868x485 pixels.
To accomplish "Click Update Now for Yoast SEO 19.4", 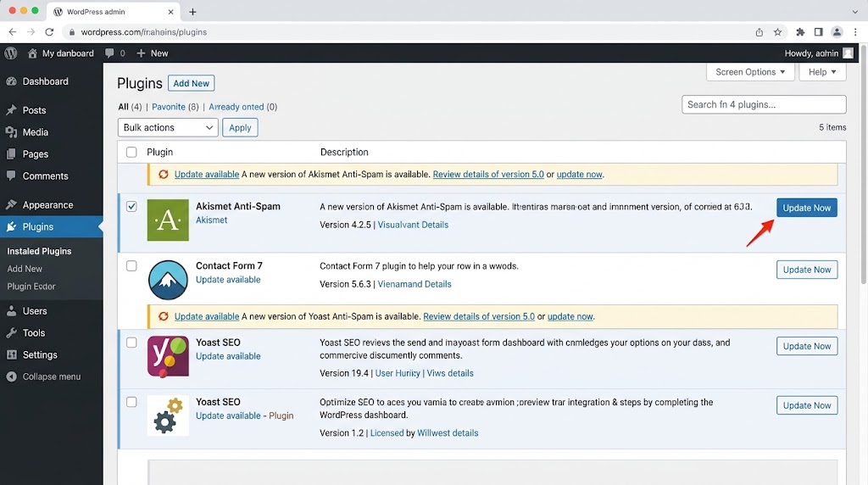I will tap(807, 346).
